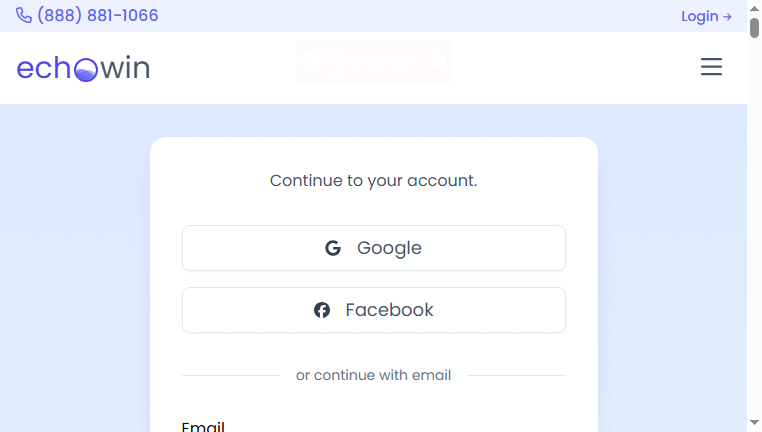Click the error toast exclamation icon
The height and width of the screenshot is (432, 762).
point(312,62)
